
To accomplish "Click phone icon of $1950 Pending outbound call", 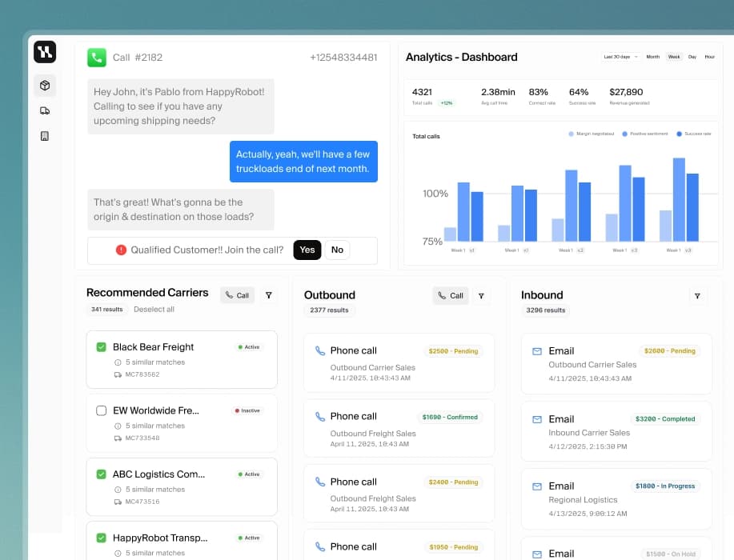I will 320,546.
